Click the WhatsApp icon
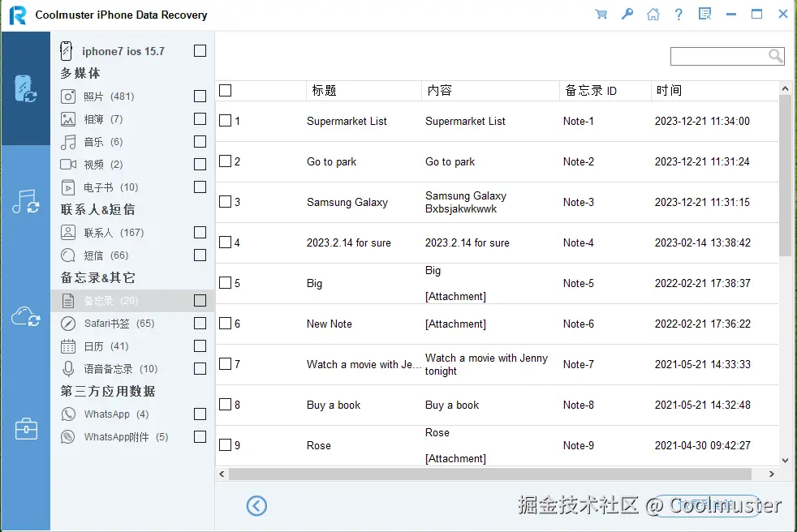Screen dimensions: 797x532 68,414
